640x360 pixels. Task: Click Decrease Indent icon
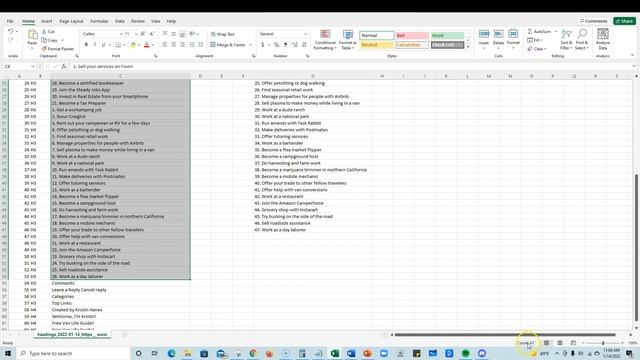(x=192, y=45)
